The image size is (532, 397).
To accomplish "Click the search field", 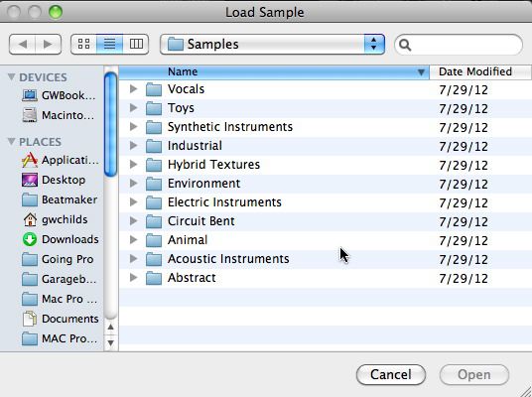I will pos(459,45).
